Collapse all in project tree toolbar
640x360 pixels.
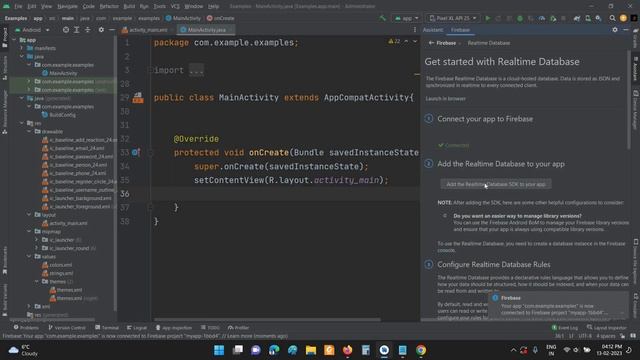click(x=87, y=30)
